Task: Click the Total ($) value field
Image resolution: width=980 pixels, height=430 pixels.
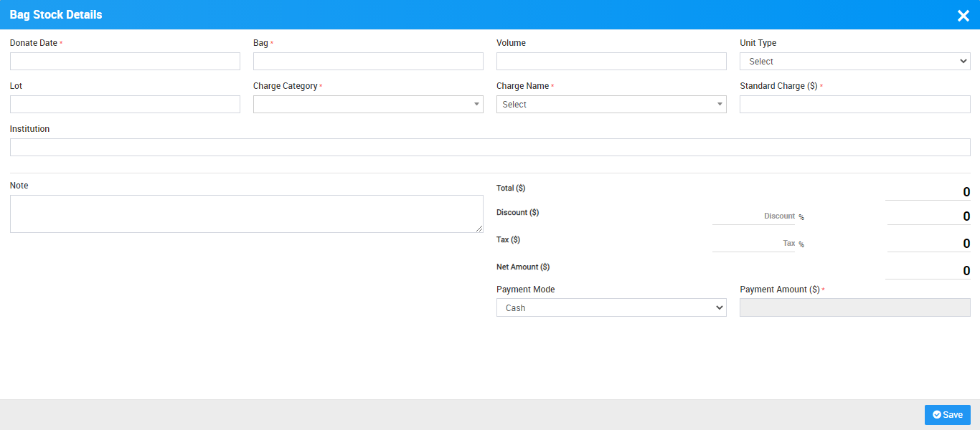Action: [928, 191]
